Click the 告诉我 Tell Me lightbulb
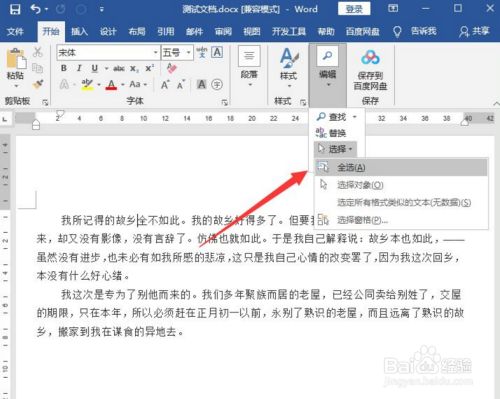500x399 pixels. 397,32
